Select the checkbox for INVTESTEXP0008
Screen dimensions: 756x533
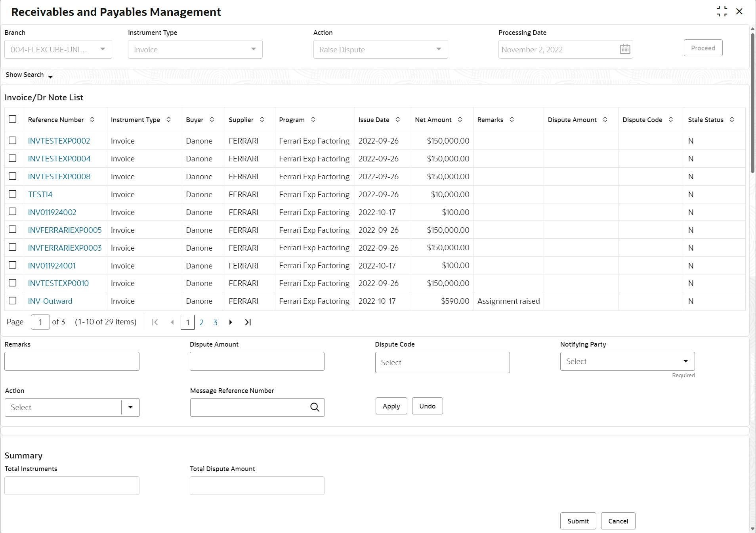[x=13, y=176]
